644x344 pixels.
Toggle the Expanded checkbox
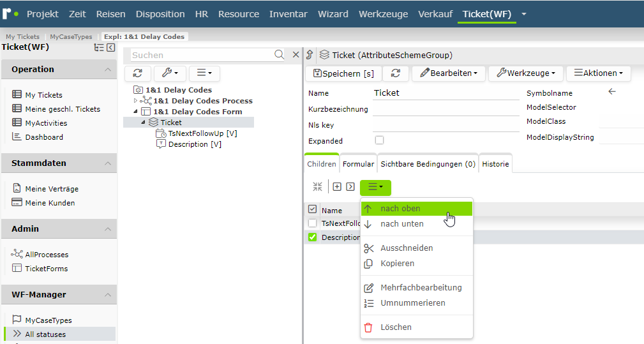(380, 140)
